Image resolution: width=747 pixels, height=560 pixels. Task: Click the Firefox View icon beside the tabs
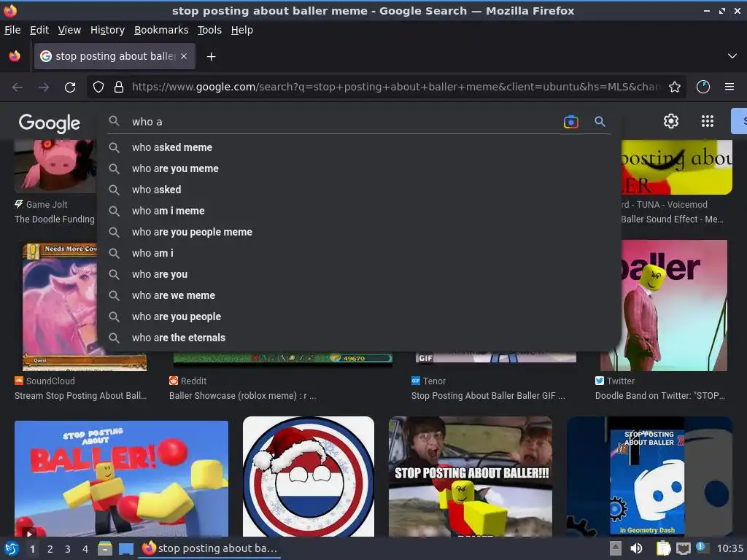[15, 56]
